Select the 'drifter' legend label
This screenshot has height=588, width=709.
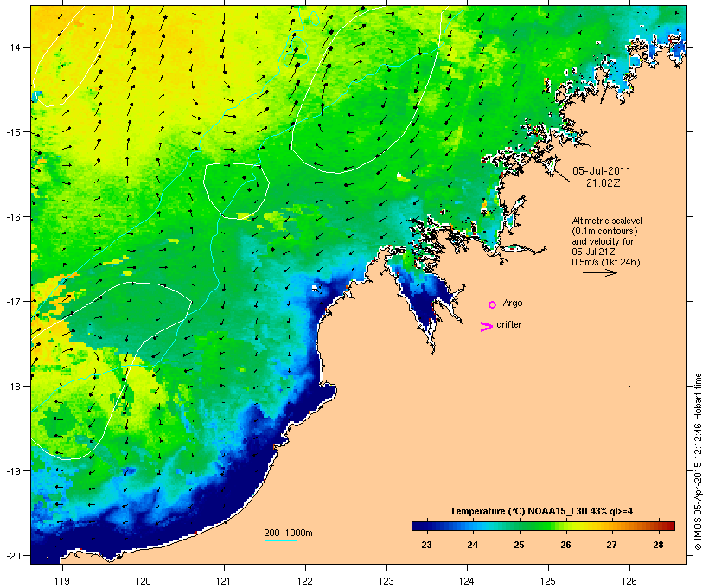pyautogui.click(x=508, y=324)
